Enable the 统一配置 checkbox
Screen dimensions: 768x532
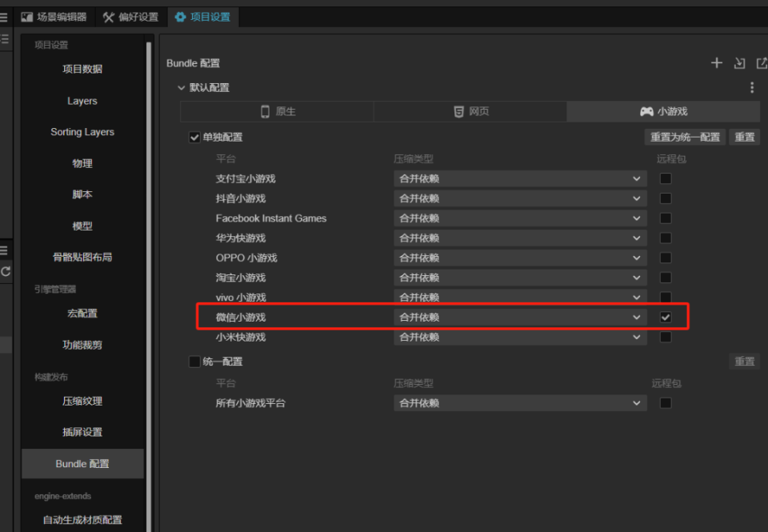[x=194, y=362]
